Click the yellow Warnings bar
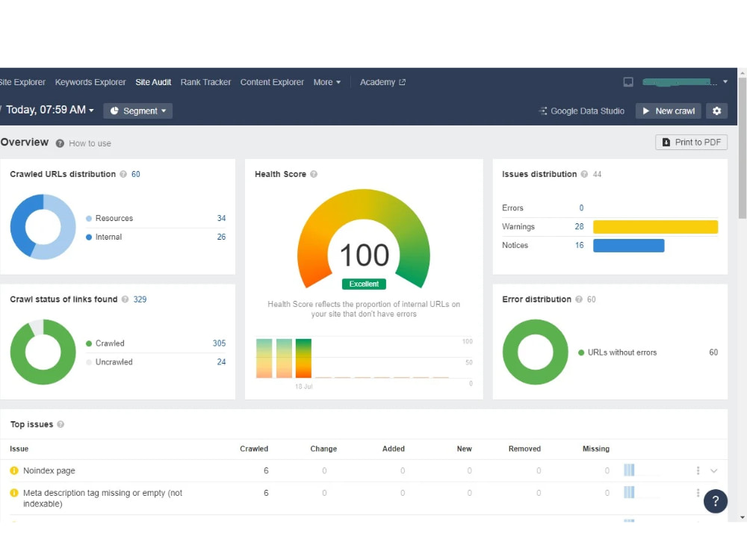Image resolution: width=747 pixels, height=560 pixels. (x=655, y=227)
